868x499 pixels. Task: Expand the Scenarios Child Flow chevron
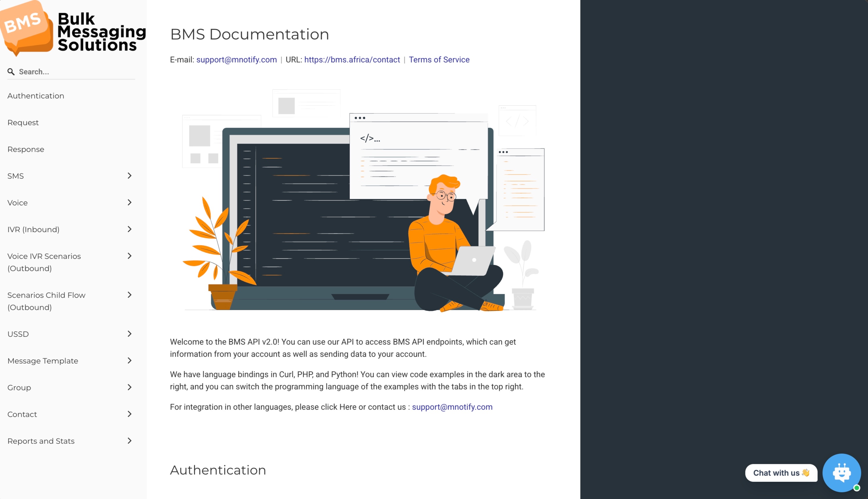[130, 295]
